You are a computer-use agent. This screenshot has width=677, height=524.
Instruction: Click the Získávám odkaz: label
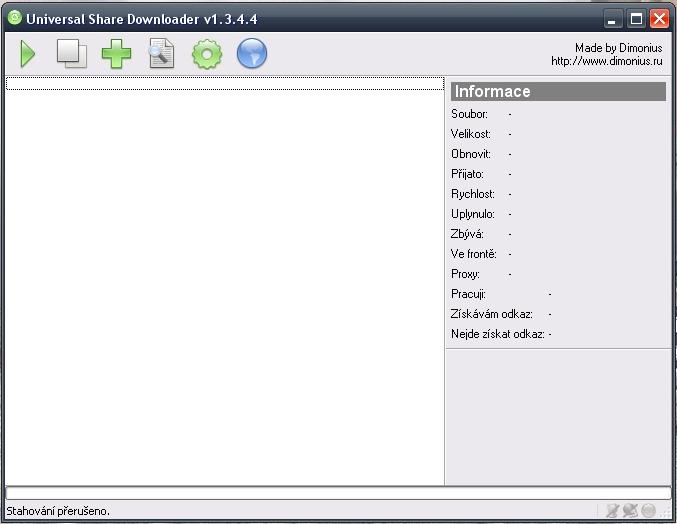pyautogui.click(x=491, y=314)
